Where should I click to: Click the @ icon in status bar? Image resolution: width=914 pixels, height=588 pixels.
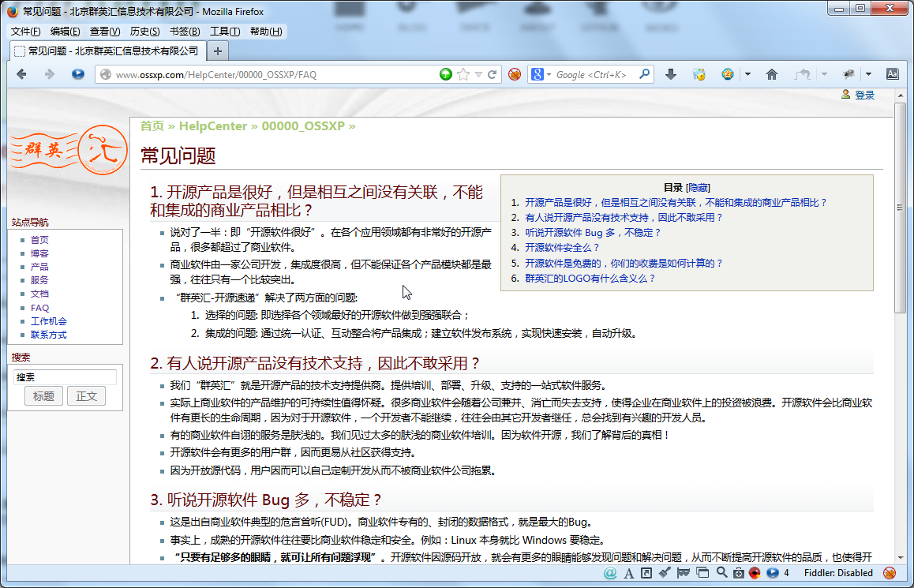[x=609, y=573]
